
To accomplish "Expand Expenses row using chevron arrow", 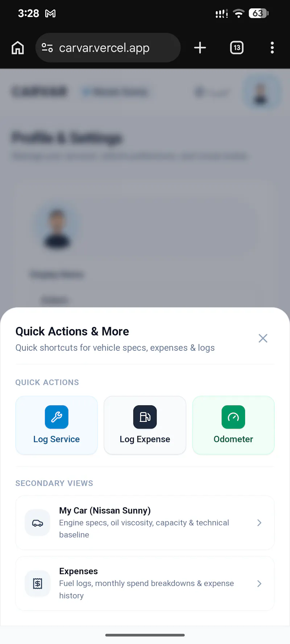I will [259, 584].
